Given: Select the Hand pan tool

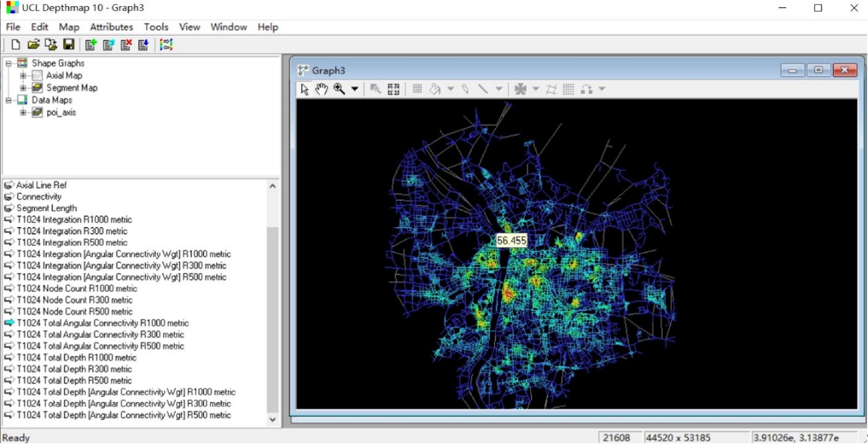Looking at the screenshot, I should point(321,89).
